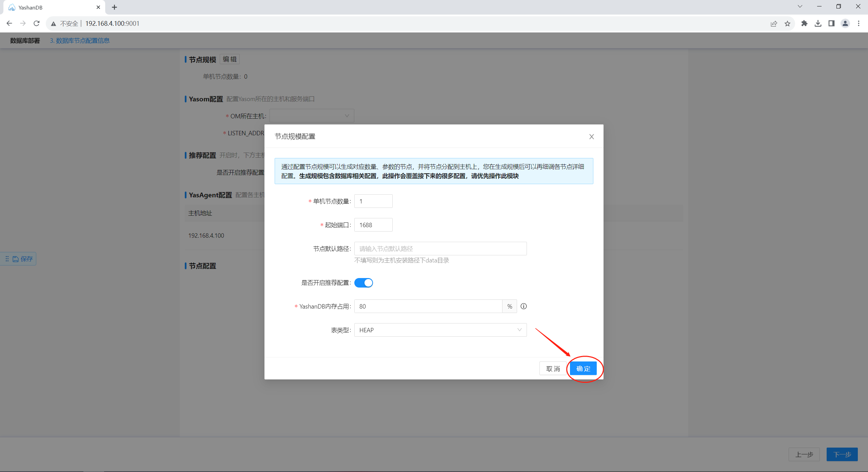Click the address bar URL
868x472 pixels.
(112, 23)
